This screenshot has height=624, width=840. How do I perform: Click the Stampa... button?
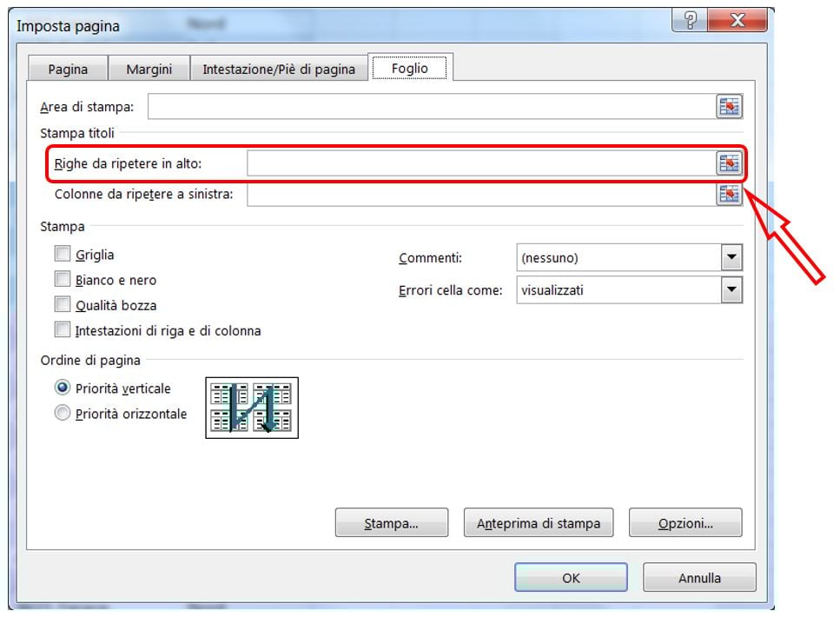(x=392, y=522)
